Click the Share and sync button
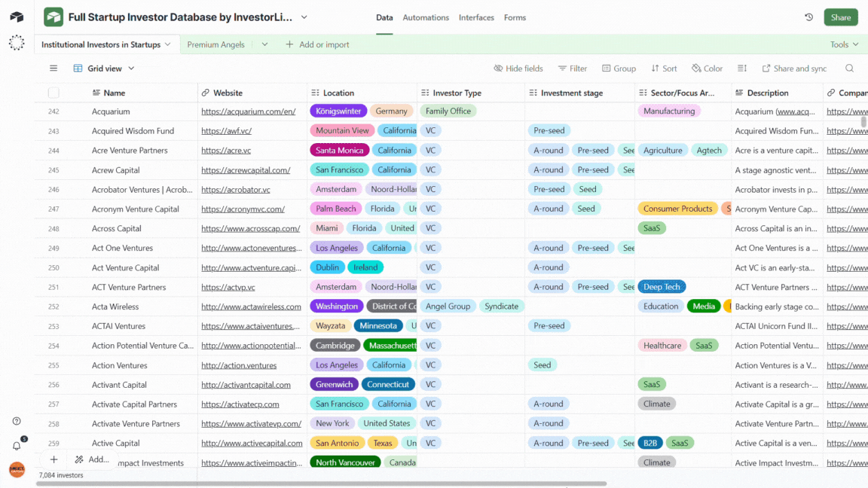 [x=794, y=68]
